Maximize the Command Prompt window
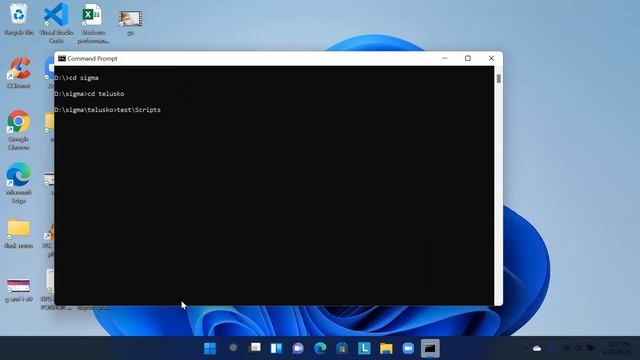Viewport: 640px width, 360px height. tap(468, 58)
